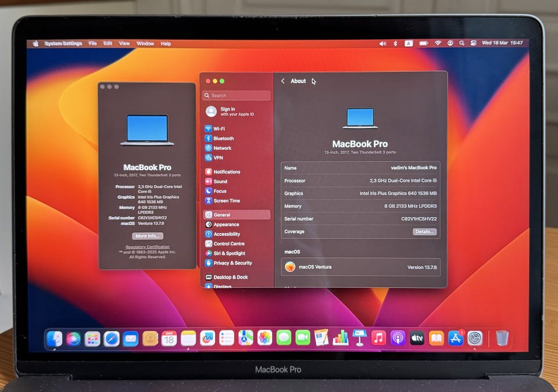Open Screen Time settings
Screen dimensions: 558x392
click(223, 200)
